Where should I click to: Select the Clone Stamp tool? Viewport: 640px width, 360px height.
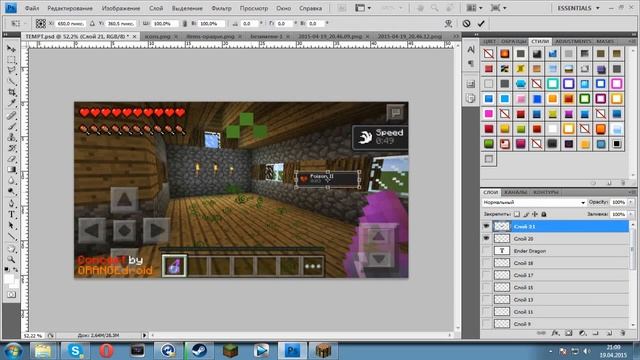point(11,137)
